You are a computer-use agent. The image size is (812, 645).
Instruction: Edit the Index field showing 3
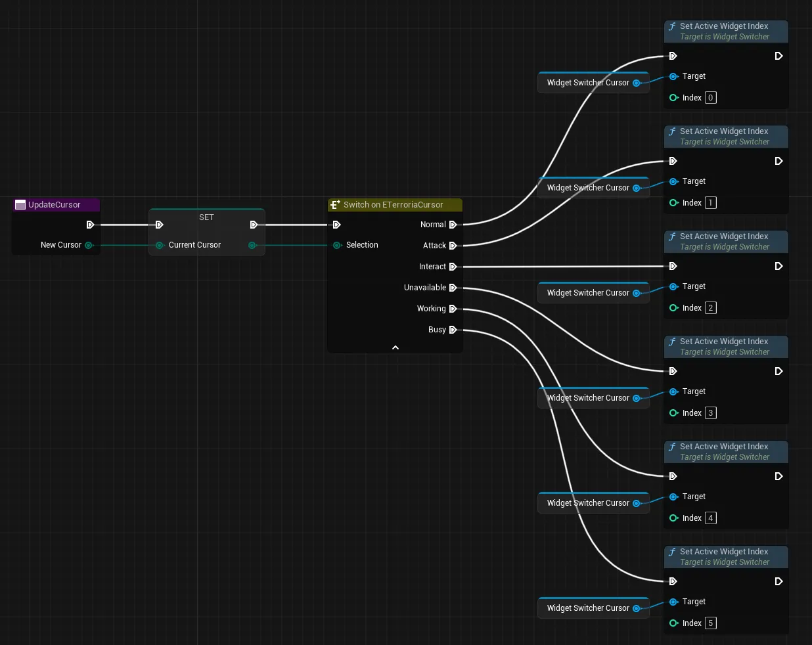point(711,413)
